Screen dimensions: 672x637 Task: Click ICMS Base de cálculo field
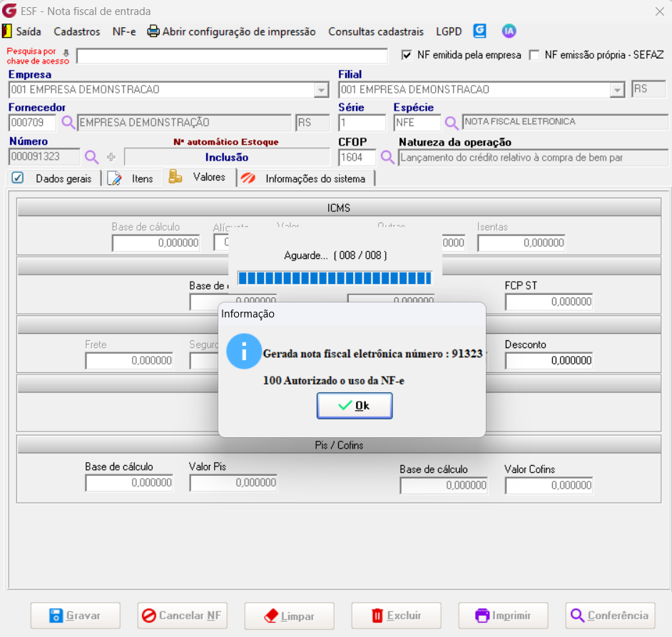156,243
